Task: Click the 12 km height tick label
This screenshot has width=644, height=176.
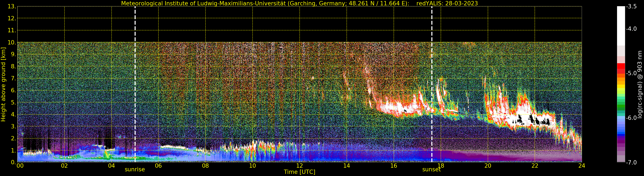Action: coord(12,18)
